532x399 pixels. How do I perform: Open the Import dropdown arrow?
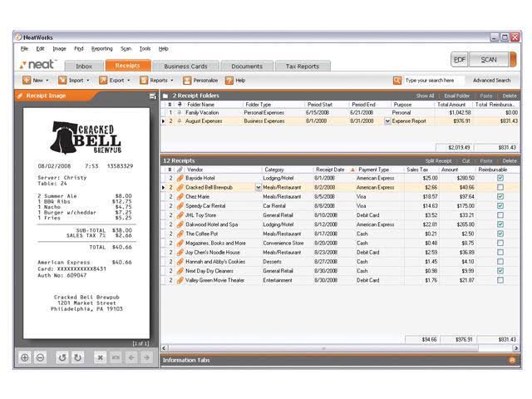[88, 81]
